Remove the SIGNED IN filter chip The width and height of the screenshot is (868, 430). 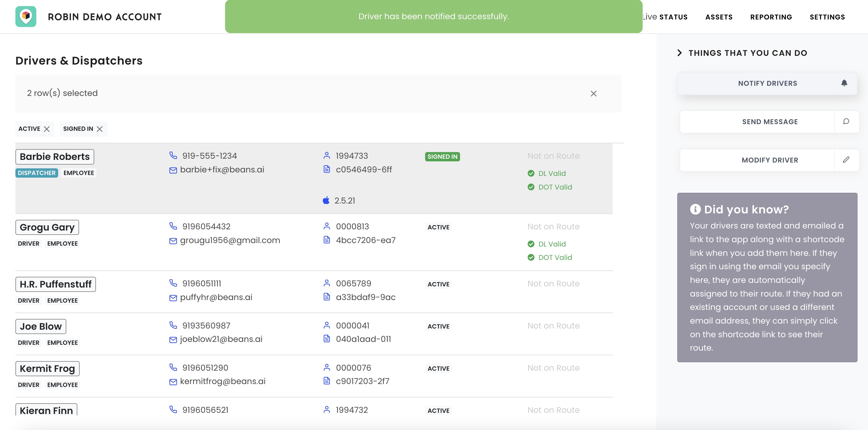[x=99, y=129]
